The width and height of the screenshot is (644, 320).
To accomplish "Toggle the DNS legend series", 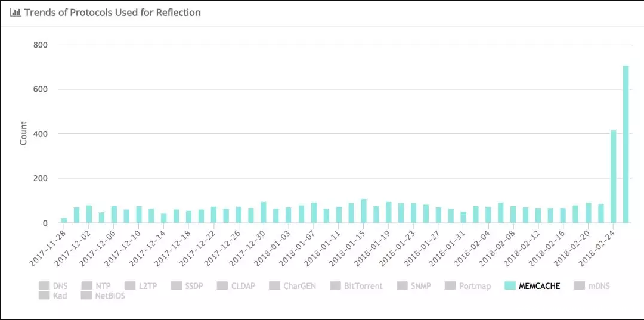I will (x=60, y=286).
